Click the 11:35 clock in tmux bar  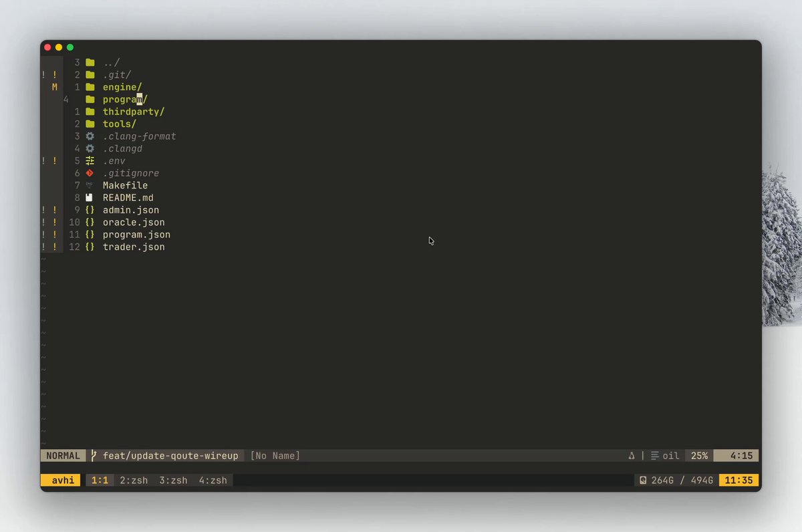pos(739,481)
